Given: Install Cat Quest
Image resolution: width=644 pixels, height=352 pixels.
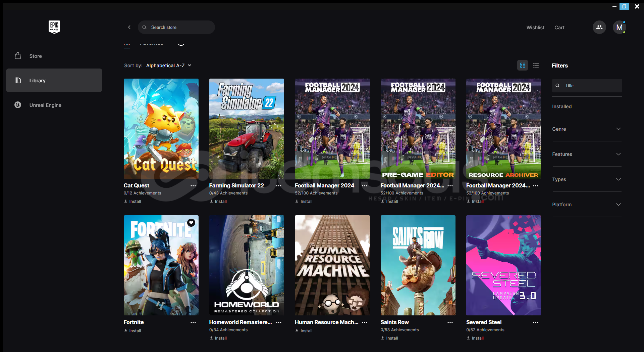Looking at the screenshot, I should click(132, 202).
